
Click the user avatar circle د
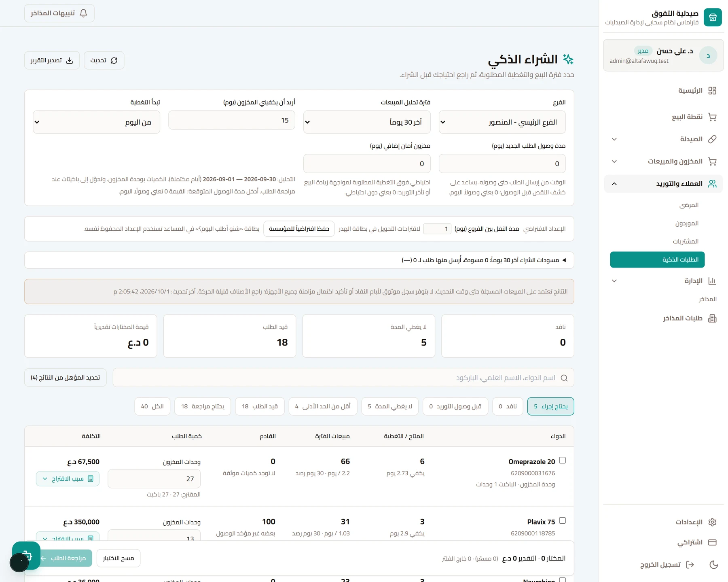(708, 55)
